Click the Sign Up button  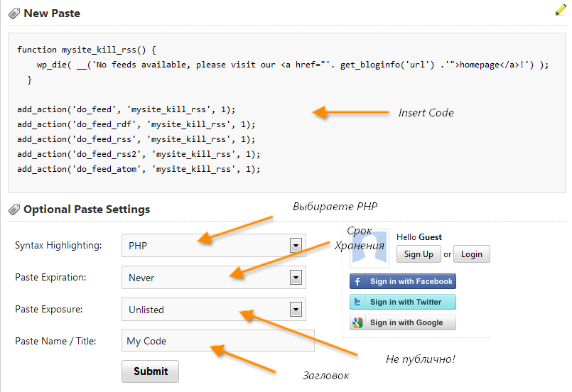(419, 254)
